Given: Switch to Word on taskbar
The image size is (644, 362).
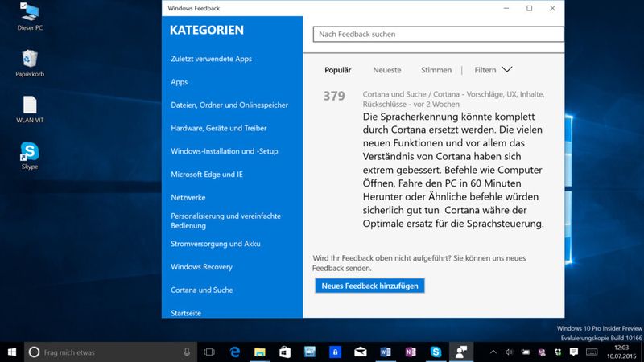Looking at the screenshot, I should (x=386, y=352).
